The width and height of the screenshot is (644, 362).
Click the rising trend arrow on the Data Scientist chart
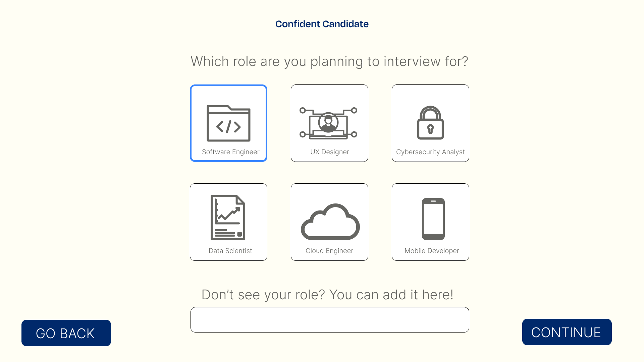coord(229,214)
